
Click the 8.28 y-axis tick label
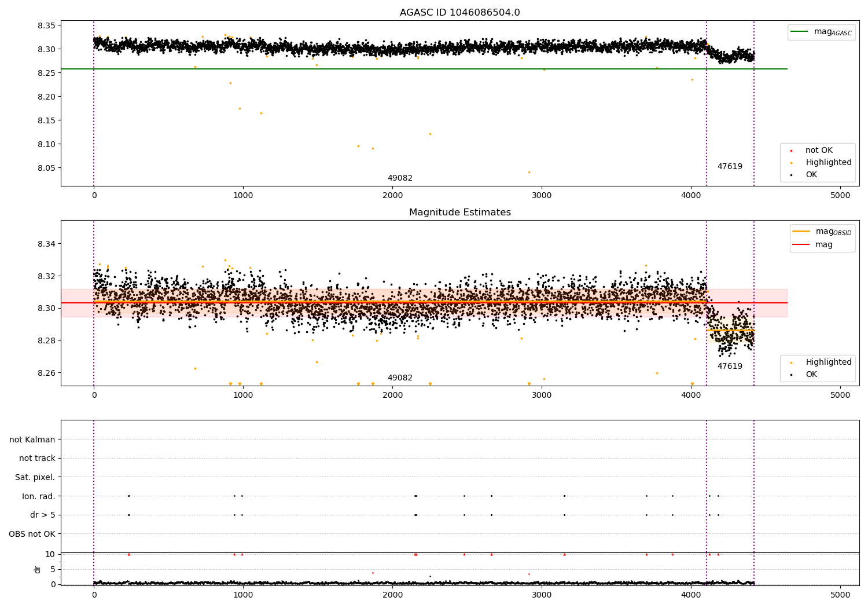click(47, 341)
